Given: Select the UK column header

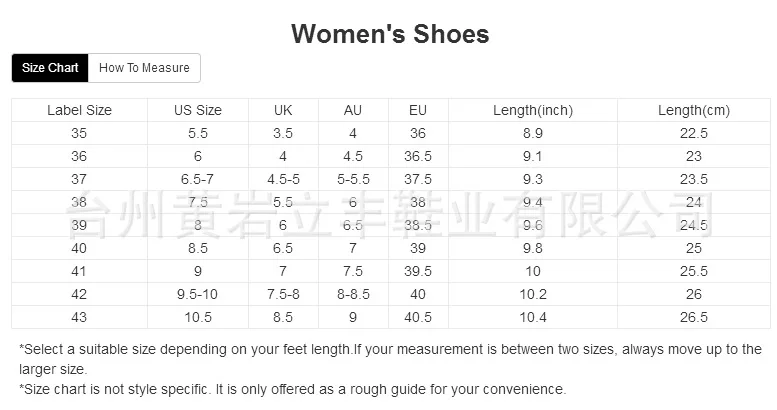Looking at the screenshot, I should 283,110.
